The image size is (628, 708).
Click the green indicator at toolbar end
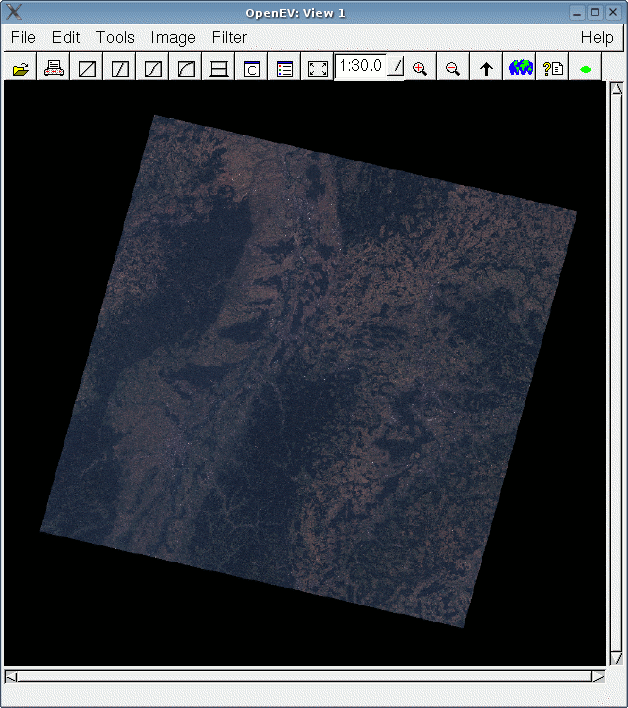(585, 69)
